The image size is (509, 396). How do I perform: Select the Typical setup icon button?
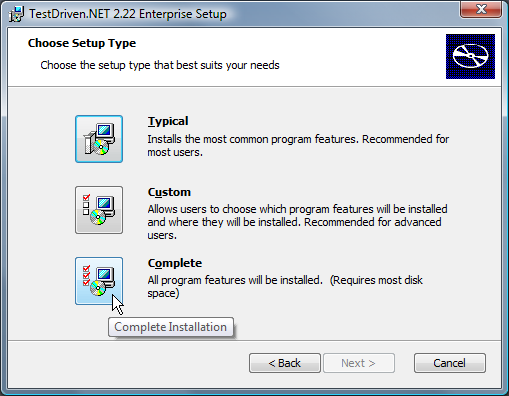(x=99, y=139)
